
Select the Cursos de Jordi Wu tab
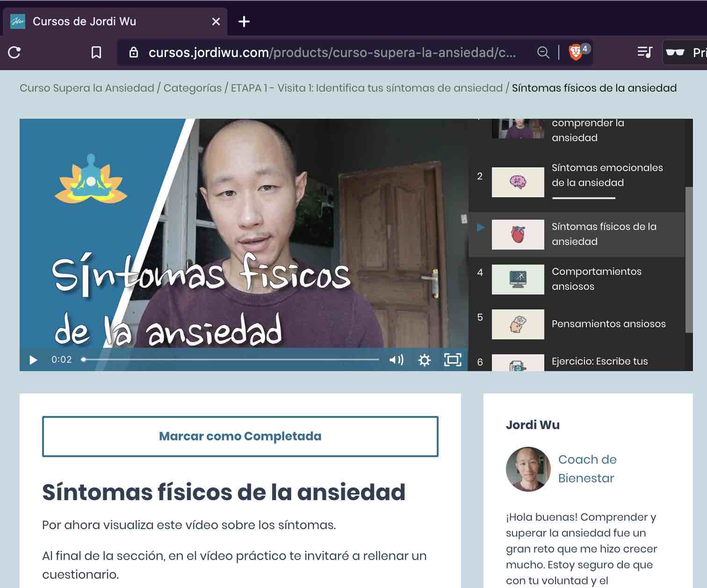[115, 22]
